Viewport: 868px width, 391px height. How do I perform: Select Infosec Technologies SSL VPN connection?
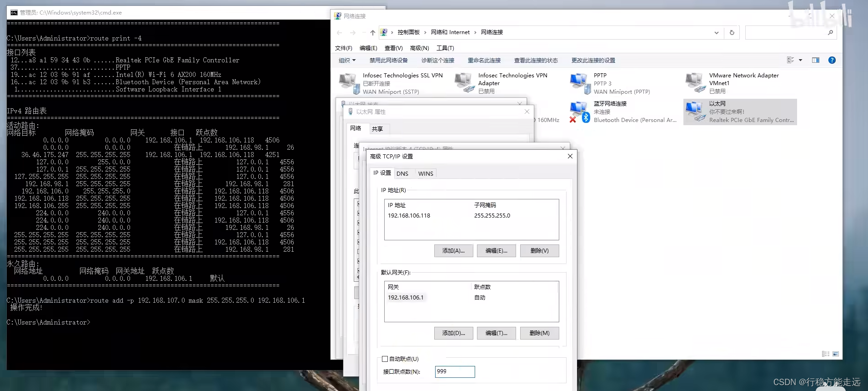[x=392, y=83]
